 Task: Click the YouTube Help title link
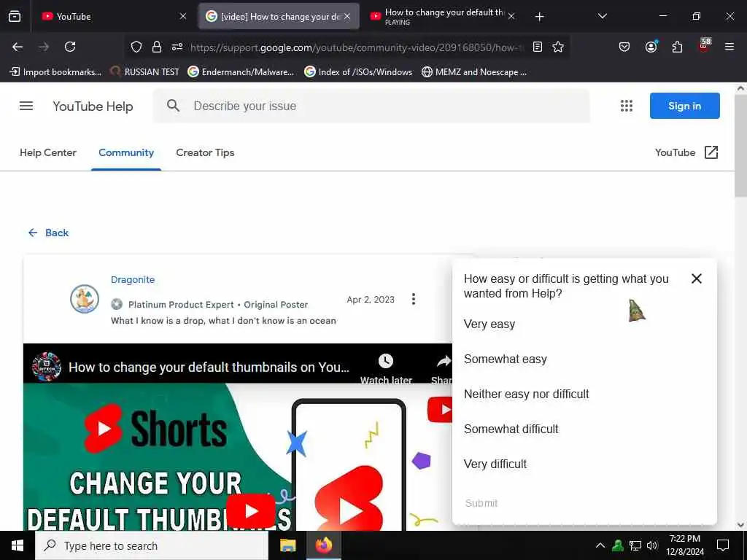93,106
